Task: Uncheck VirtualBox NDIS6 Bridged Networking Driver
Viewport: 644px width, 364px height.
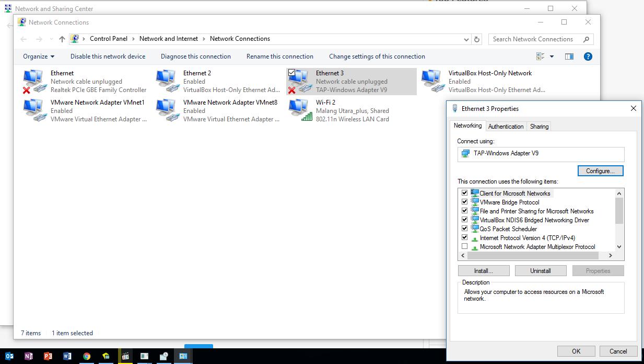Action: pyautogui.click(x=465, y=220)
